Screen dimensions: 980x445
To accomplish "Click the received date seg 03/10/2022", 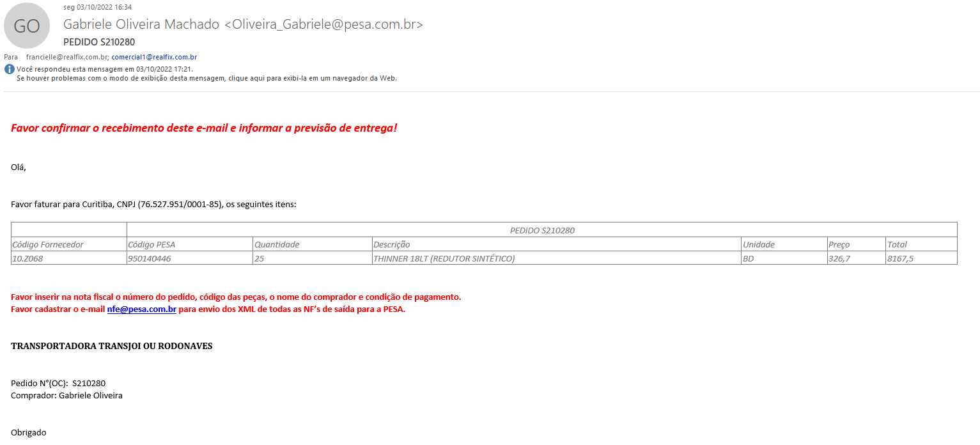I will [98, 7].
